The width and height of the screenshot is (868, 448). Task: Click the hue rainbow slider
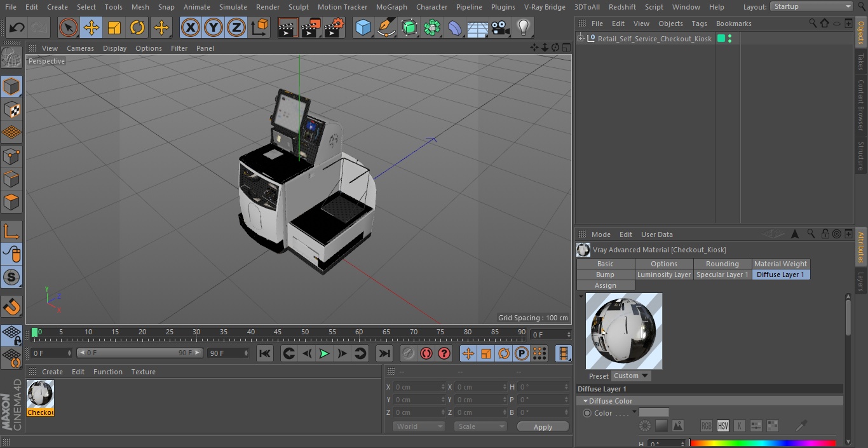[763, 443]
